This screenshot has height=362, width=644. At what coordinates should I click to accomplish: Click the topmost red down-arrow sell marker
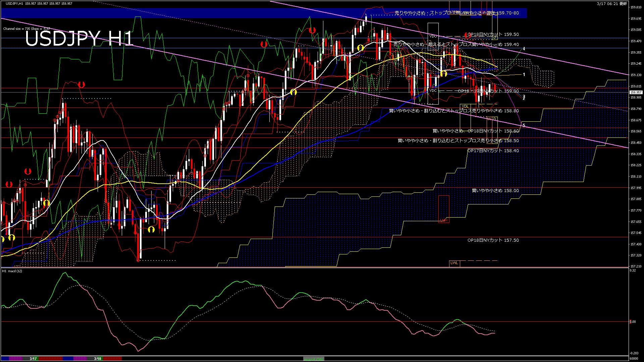312,31
